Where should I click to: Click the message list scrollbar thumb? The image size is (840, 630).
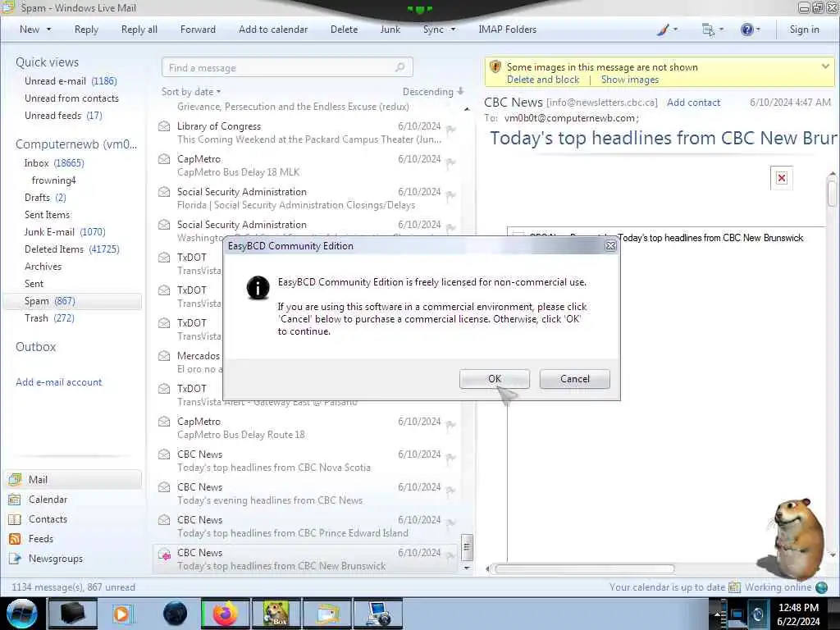click(x=467, y=547)
